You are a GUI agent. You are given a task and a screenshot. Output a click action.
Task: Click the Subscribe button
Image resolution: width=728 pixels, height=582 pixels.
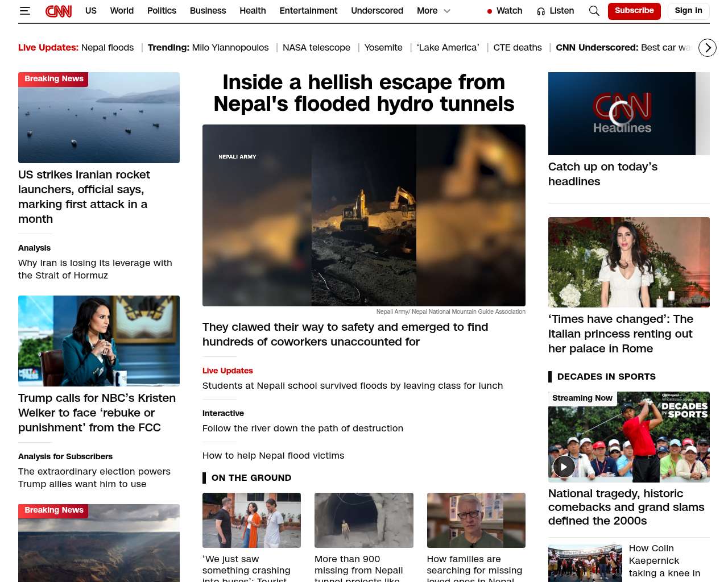(634, 11)
